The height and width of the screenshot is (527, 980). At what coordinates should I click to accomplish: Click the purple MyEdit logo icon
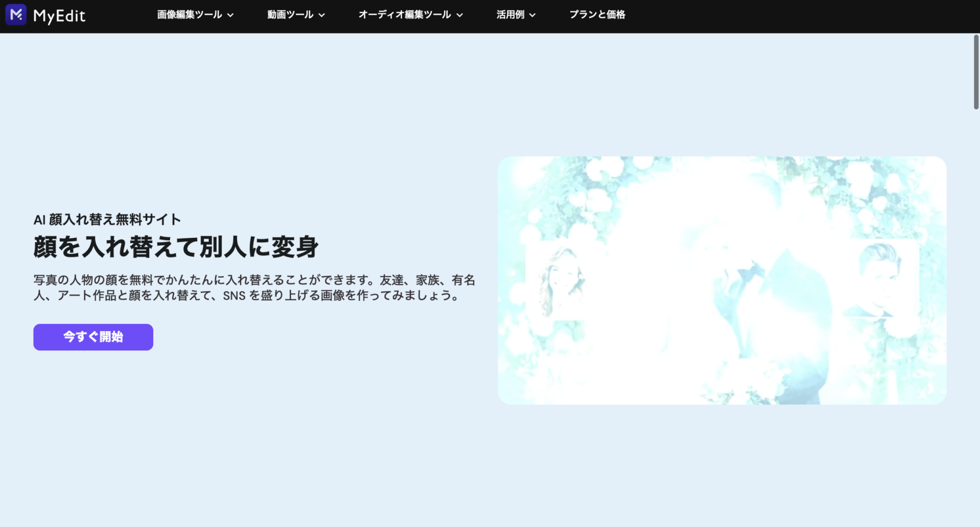(x=16, y=14)
